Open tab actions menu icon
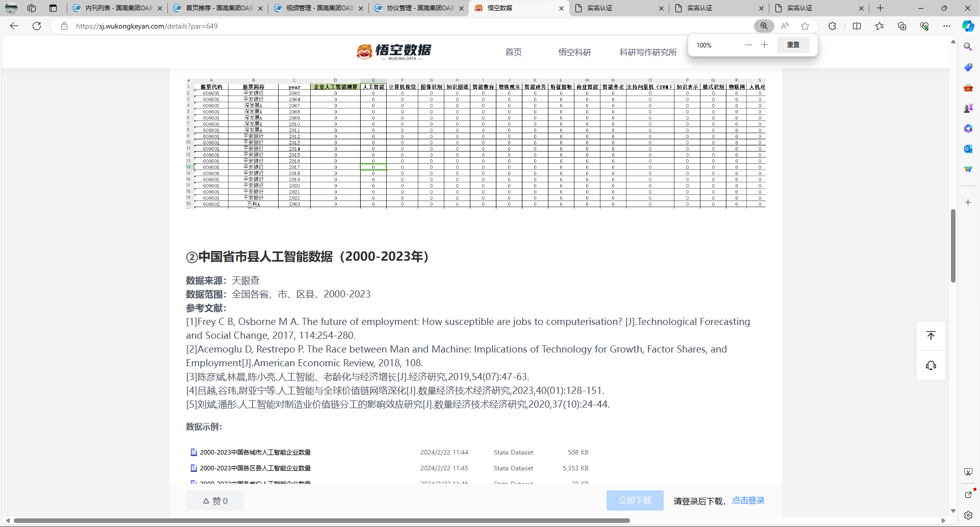Viewport: 980px width, 527px height. click(x=53, y=8)
